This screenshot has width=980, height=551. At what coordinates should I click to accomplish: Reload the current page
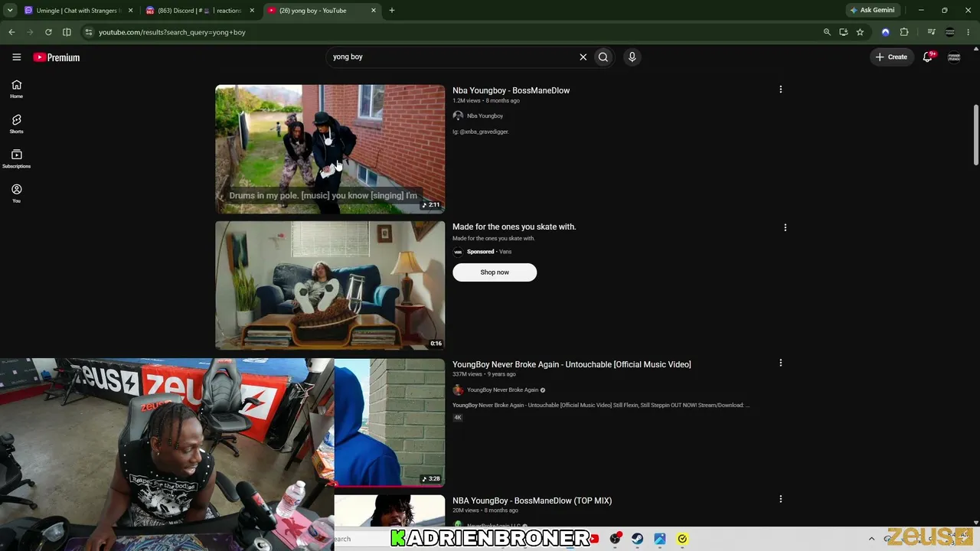48,32
